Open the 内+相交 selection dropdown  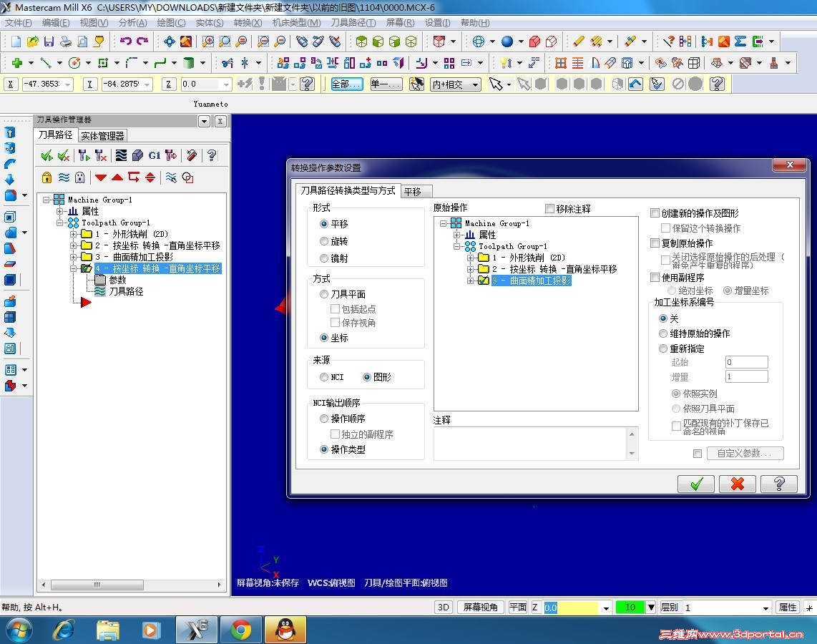pos(476,84)
